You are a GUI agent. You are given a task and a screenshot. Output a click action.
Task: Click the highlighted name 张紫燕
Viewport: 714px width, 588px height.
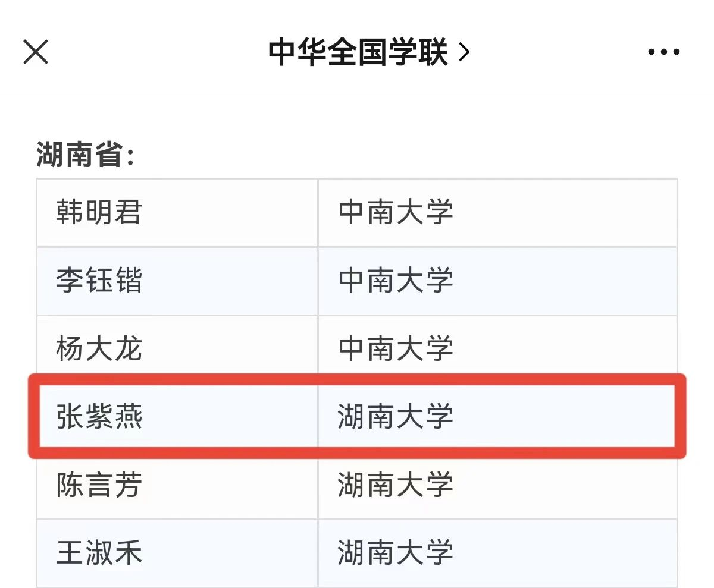[99, 416]
